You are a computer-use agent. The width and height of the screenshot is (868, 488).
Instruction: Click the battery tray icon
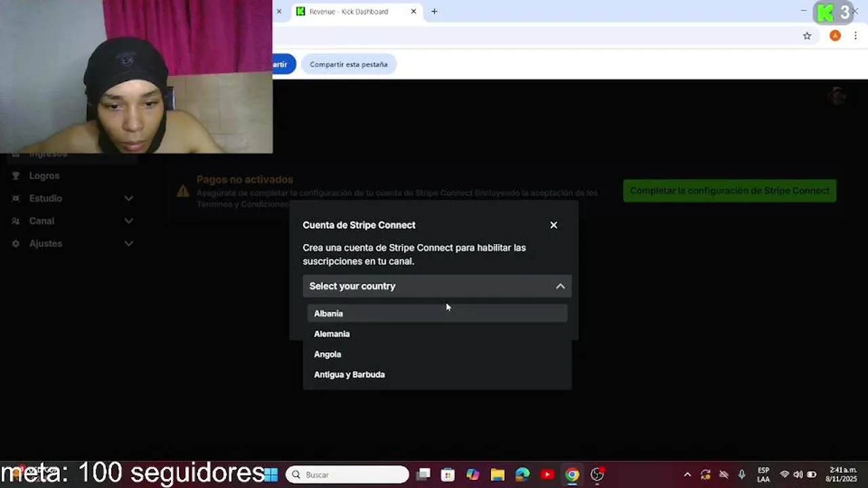[x=811, y=474]
